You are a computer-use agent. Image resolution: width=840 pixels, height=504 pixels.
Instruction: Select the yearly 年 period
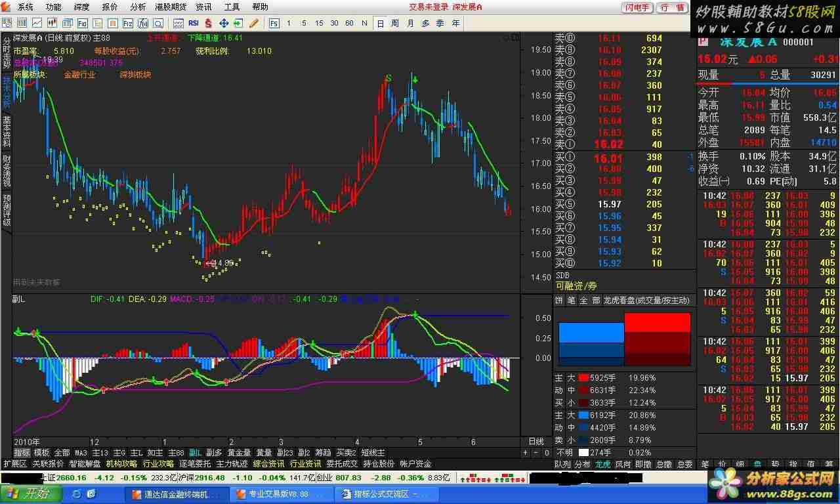(x=456, y=23)
